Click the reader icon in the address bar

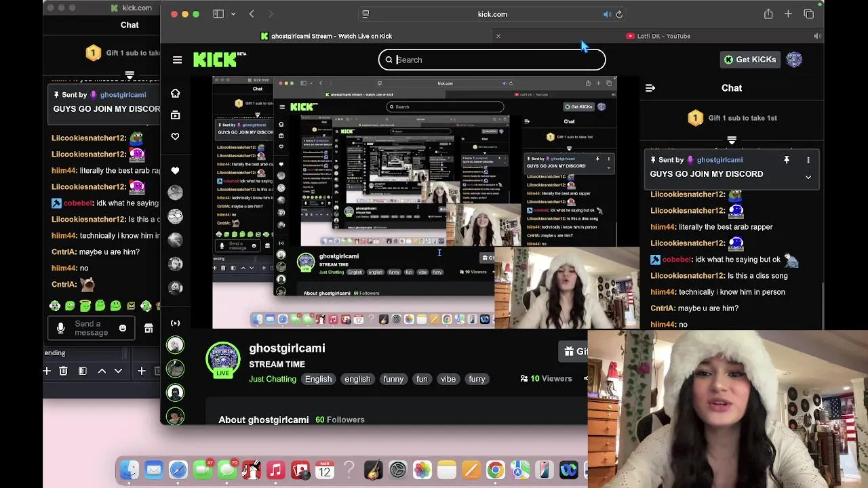(366, 14)
